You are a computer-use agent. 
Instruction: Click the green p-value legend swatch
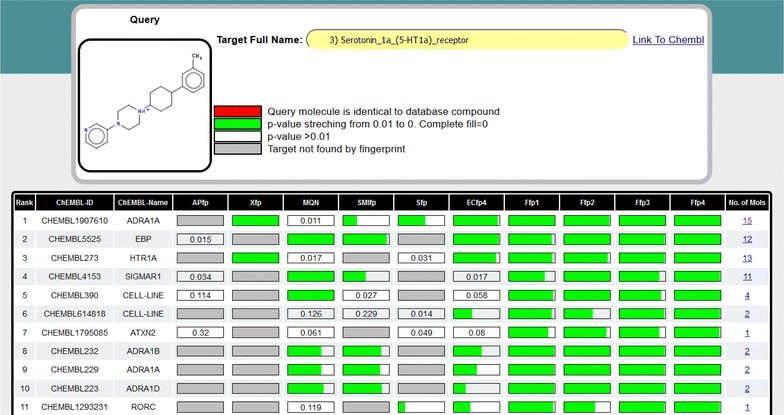tap(237, 123)
